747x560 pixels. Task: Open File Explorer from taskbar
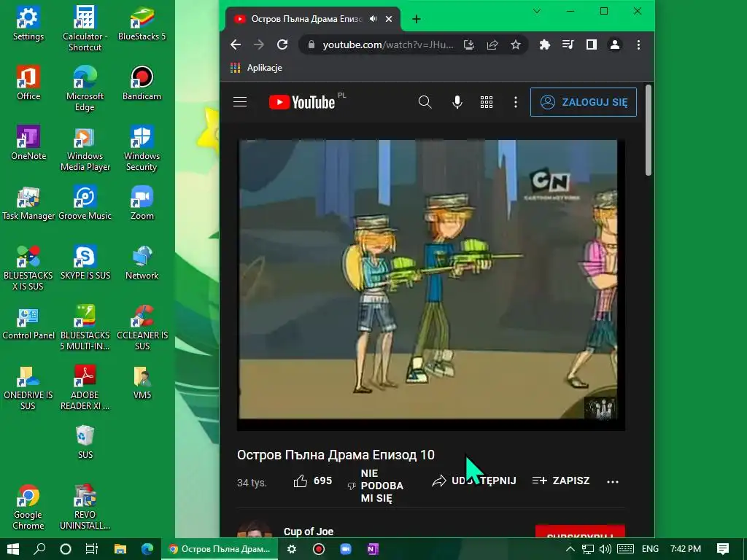tap(120, 549)
